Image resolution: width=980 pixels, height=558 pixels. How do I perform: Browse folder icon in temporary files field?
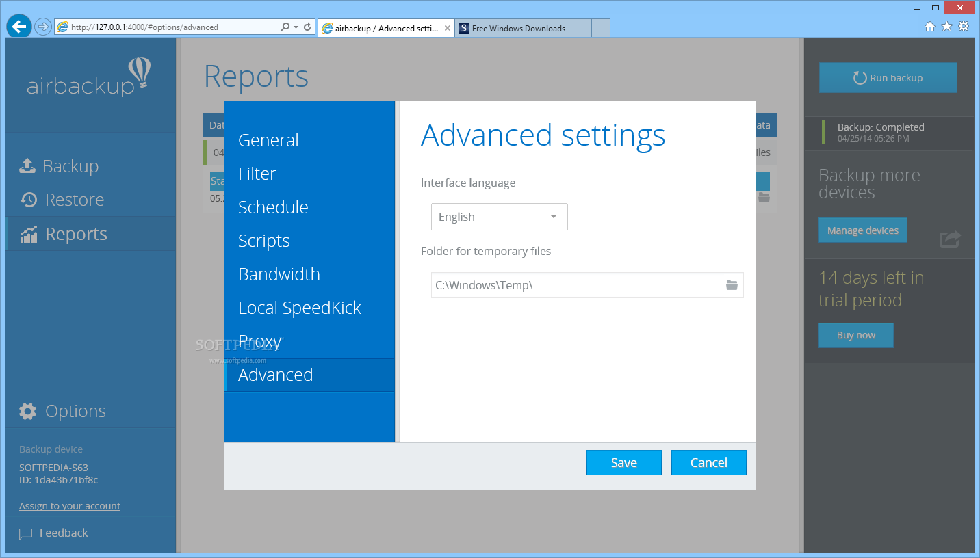(732, 285)
